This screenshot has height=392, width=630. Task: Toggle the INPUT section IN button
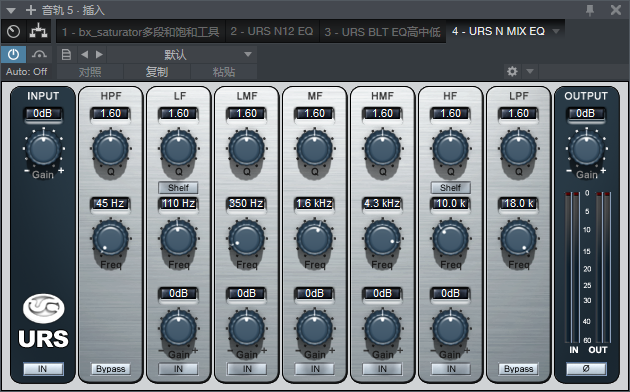coord(43,369)
